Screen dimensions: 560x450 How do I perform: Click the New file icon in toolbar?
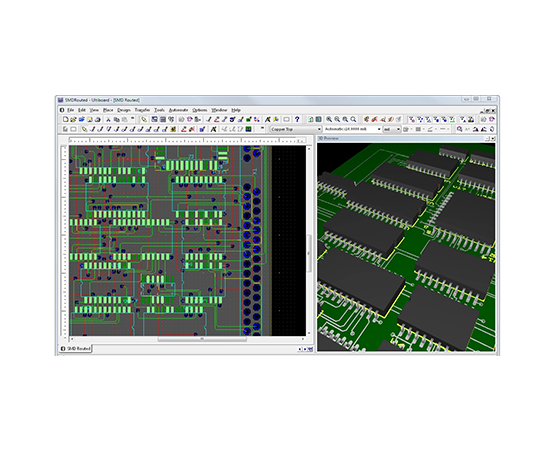[x=66, y=120]
